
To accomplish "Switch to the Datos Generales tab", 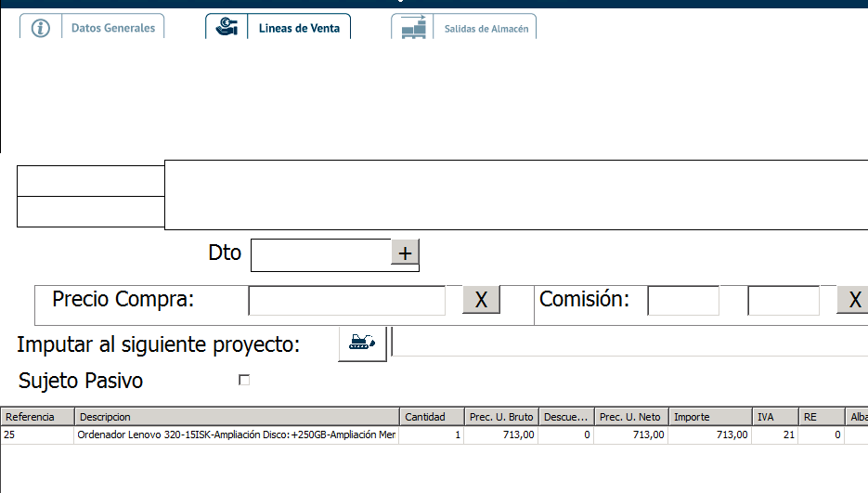I will pos(113,28).
